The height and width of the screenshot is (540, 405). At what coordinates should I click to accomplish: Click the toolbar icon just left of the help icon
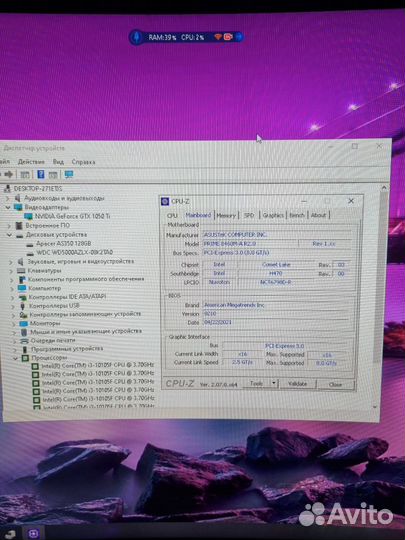(x=25, y=175)
